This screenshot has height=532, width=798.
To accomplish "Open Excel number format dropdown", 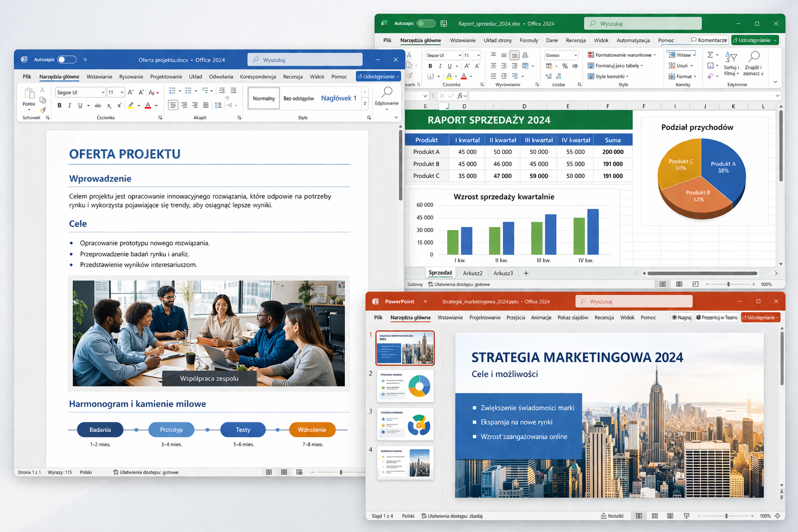I will click(x=576, y=55).
